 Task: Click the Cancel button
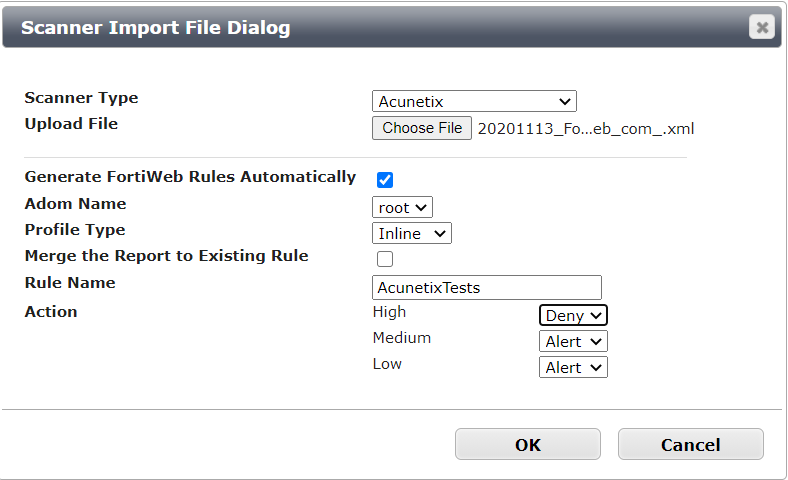click(x=691, y=444)
